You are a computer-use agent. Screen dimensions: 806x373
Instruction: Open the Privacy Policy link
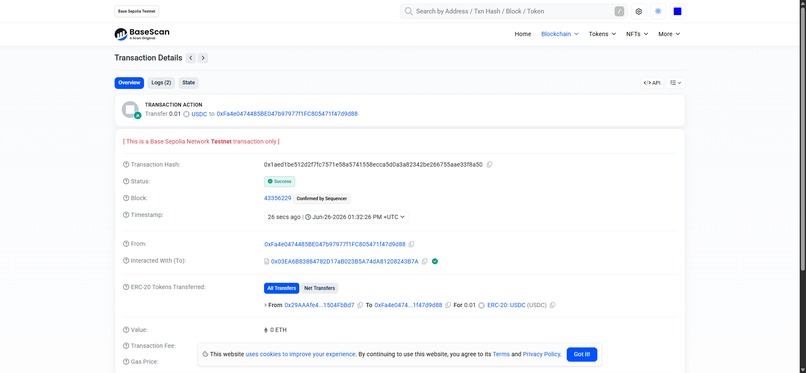[541, 355]
